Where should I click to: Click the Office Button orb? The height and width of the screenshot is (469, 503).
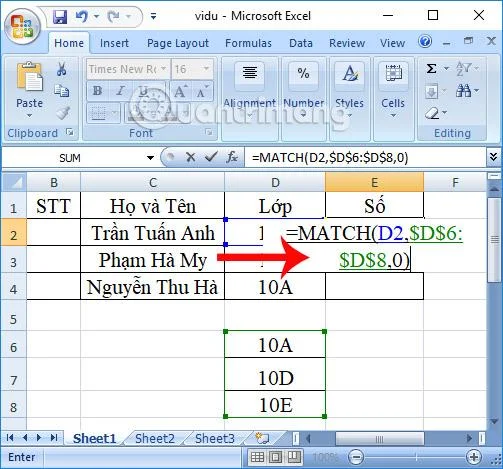pos(22,26)
